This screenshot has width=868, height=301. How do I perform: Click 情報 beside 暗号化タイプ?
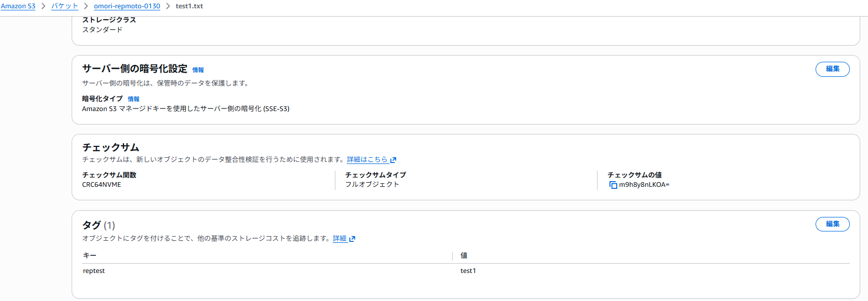click(133, 99)
